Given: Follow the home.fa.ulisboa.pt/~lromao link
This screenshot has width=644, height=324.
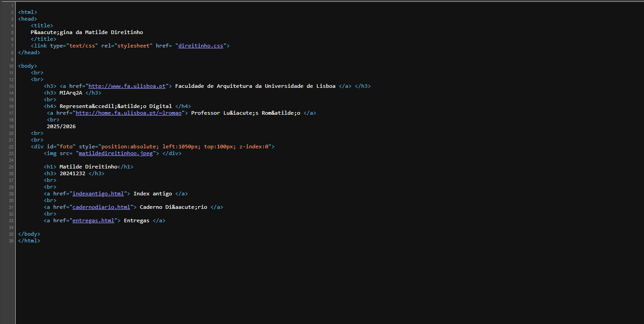Looking at the screenshot, I should tap(128, 113).
